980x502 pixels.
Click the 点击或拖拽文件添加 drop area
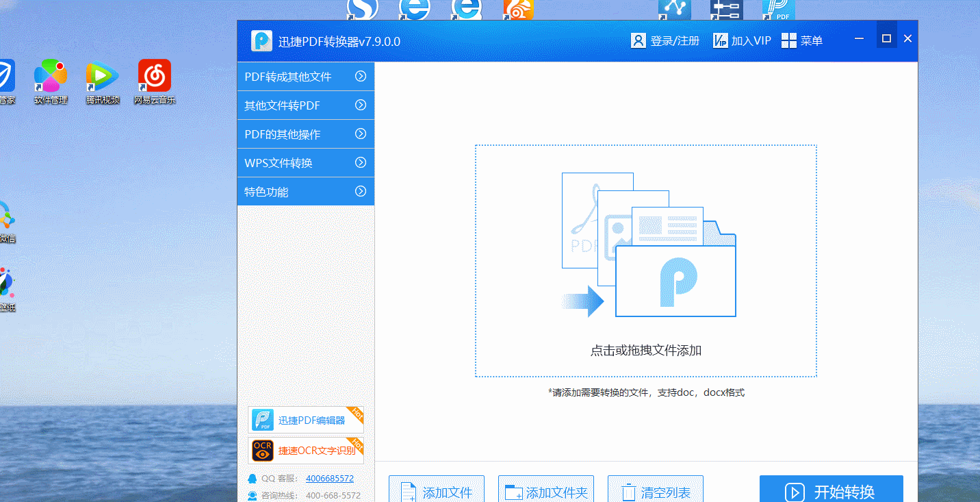tap(646, 261)
